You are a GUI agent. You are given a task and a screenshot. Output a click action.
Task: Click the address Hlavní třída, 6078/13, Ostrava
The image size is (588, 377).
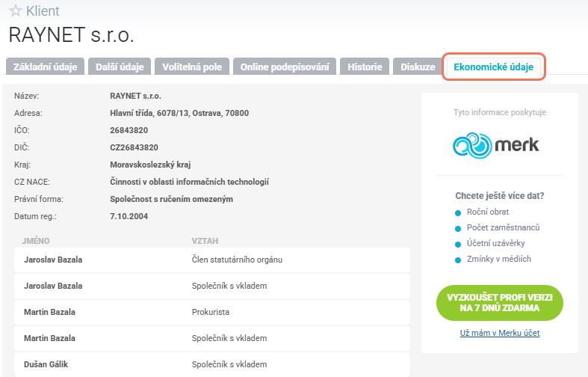tap(179, 113)
